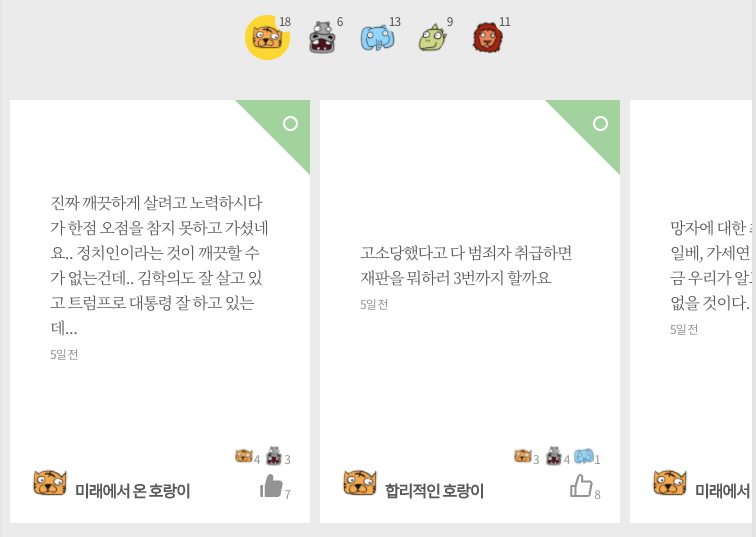Like the 합리적인 호랑이 comment with thumbs-up
This screenshot has height=537, width=756.
click(581, 485)
